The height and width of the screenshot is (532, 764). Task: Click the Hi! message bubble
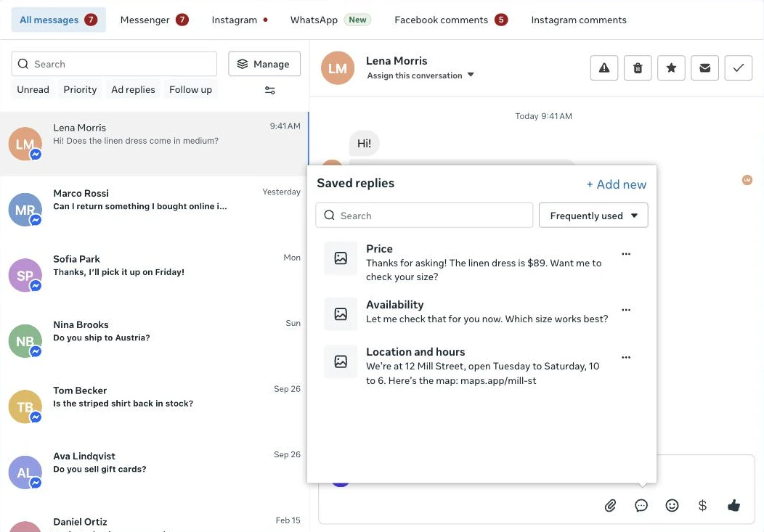point(364,144)
